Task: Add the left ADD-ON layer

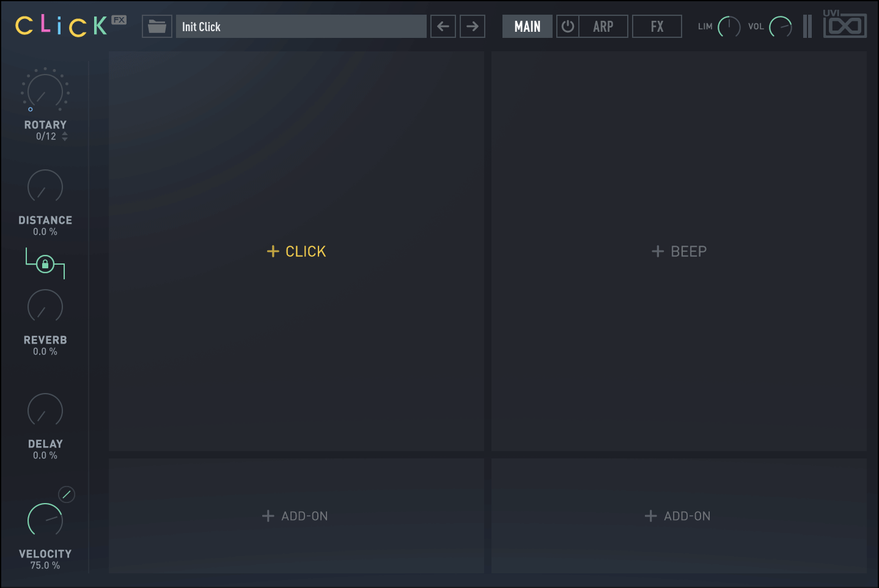Action: click(x=296, y=516)
